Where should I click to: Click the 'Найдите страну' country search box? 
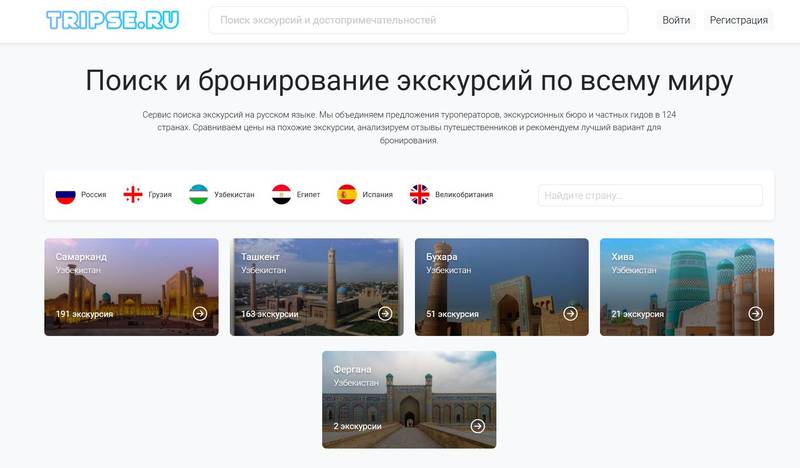650,195
